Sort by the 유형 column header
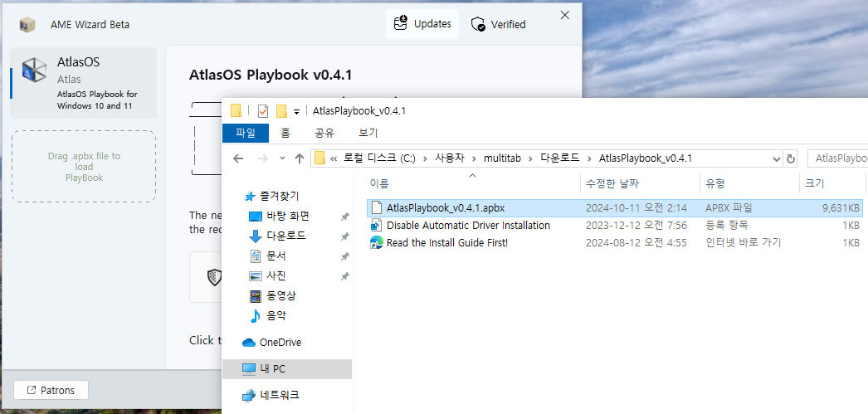The image size is (868, 414). pyautogui.click(x=749, y=183)
